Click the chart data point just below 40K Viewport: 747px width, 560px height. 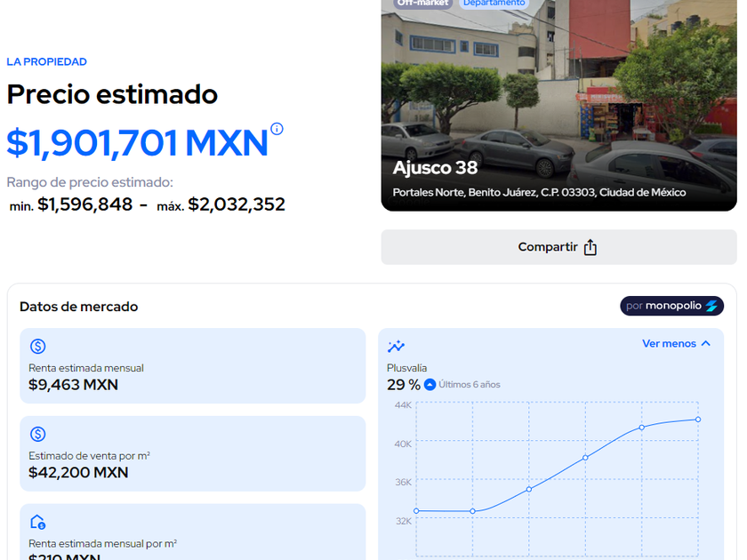[x=585, y=458]
